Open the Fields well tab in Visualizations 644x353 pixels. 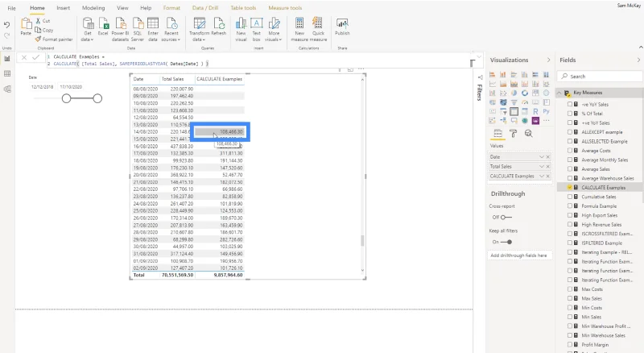497,133
